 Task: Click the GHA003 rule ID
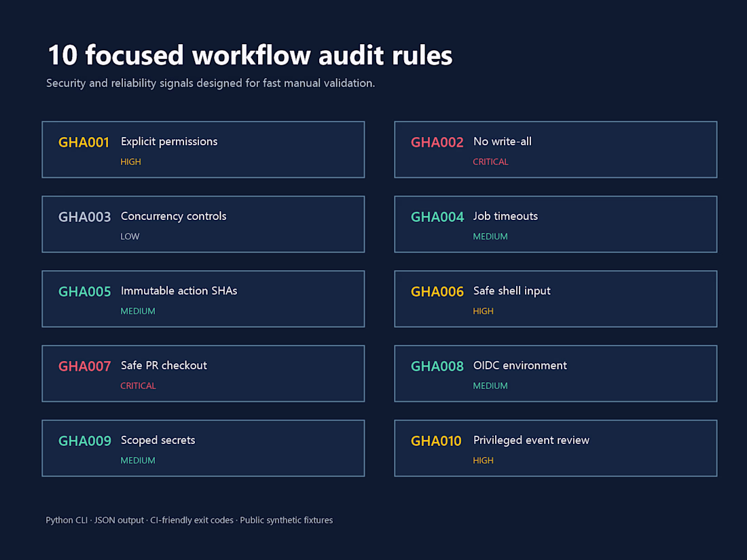click(x=84, y=217)
